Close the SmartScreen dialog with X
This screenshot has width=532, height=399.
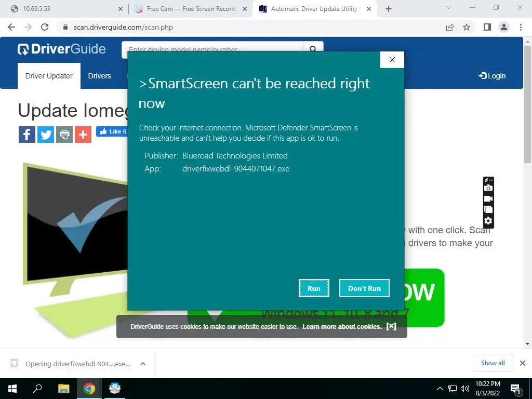(x=392, y=60)
